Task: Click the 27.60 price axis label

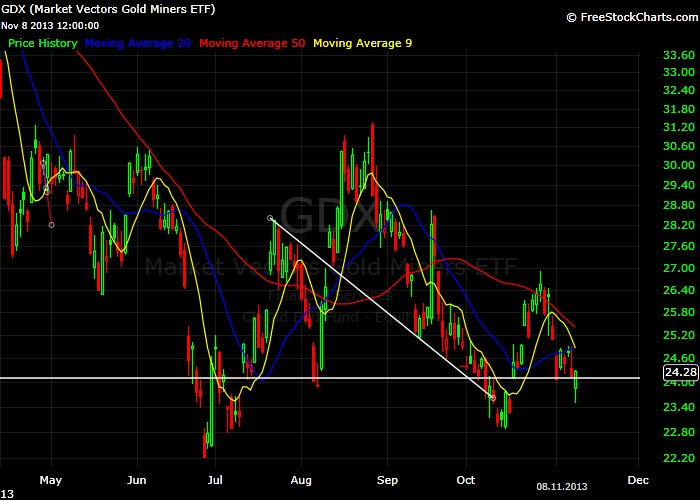Action: pos(679,246)
